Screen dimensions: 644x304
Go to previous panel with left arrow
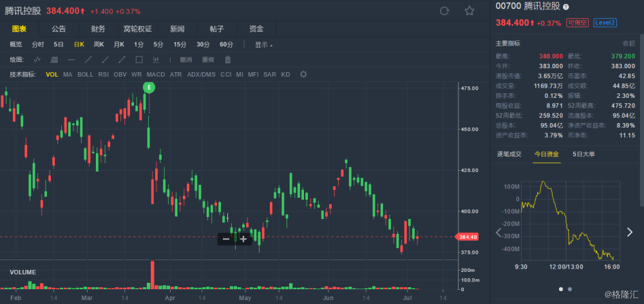tap(498, 233)
